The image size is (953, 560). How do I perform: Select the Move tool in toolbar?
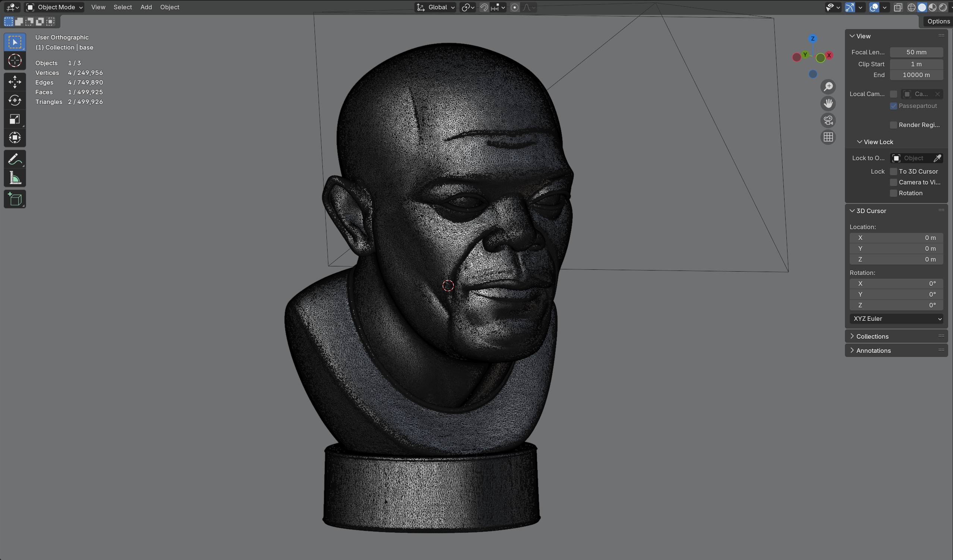point(15,82)
